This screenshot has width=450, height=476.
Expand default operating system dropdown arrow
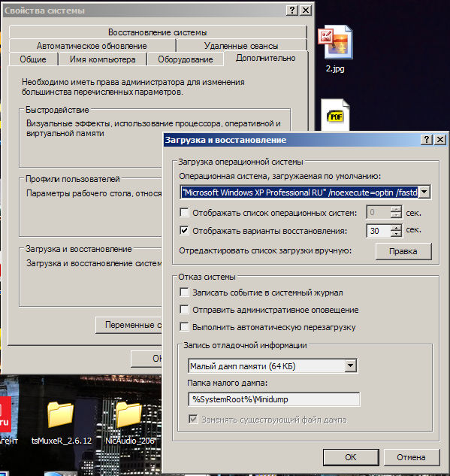(x=424, y=193)
